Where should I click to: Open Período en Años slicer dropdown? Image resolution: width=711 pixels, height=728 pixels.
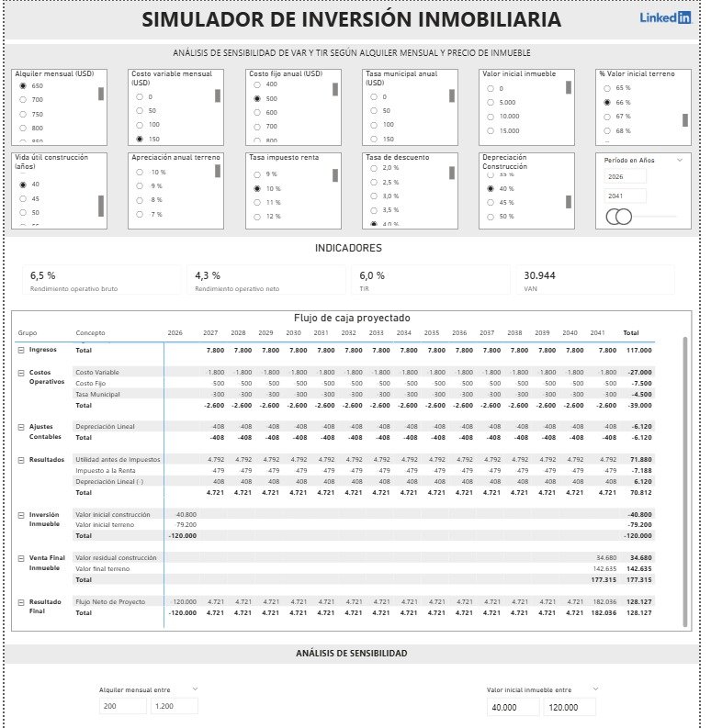(x=680, y=160)
